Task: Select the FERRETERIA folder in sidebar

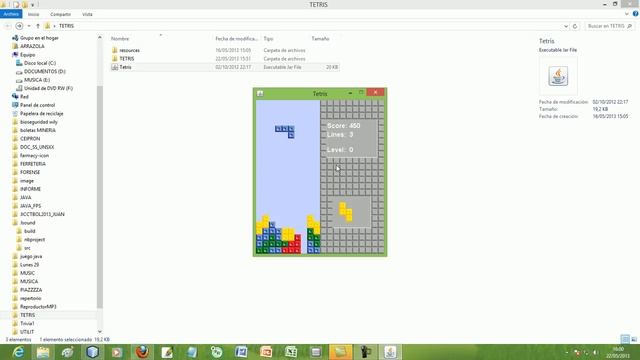Action: coord(33,164)
